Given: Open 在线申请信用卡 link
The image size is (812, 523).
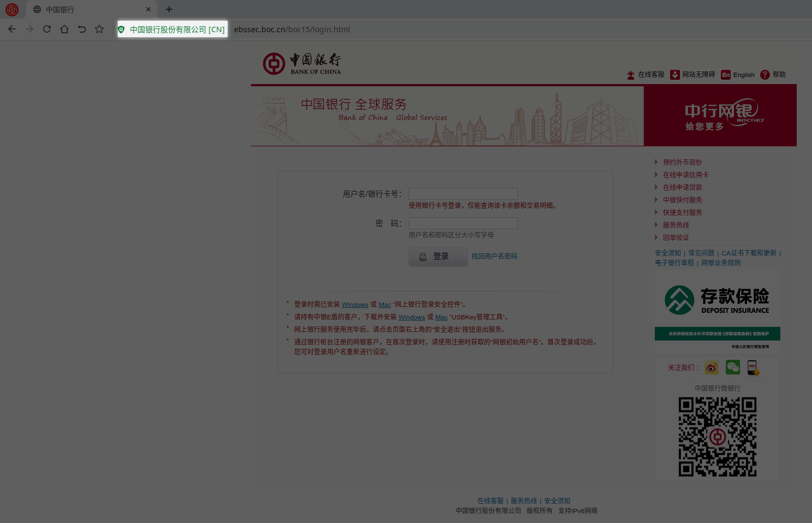Looking at the screenshot, I should [x=686, y=175].
